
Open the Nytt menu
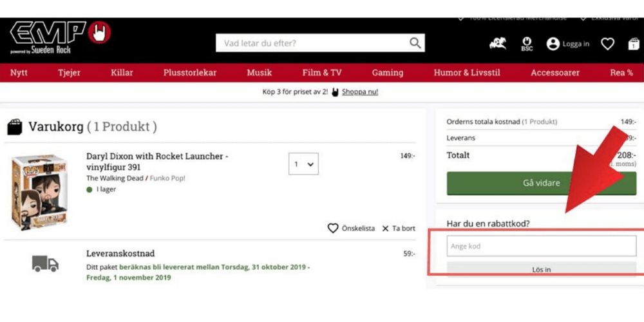(19, 73)
